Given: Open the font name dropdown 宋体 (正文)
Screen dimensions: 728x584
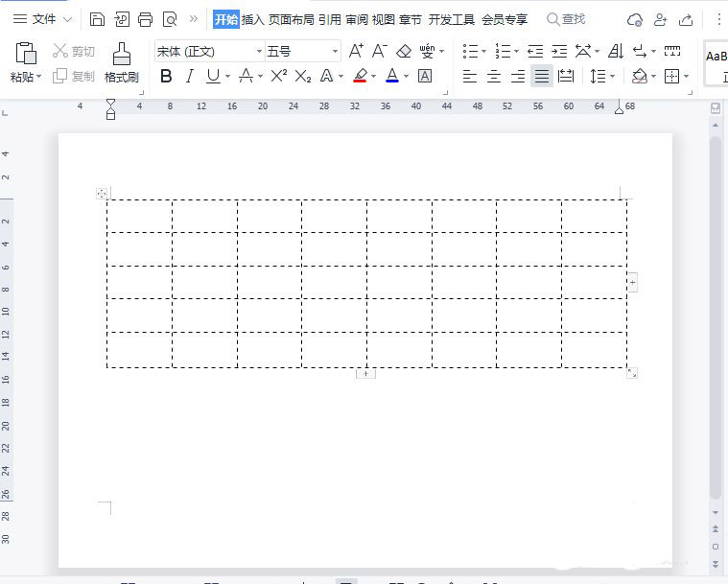Looking at the screenshot, I should click(259, 52).
